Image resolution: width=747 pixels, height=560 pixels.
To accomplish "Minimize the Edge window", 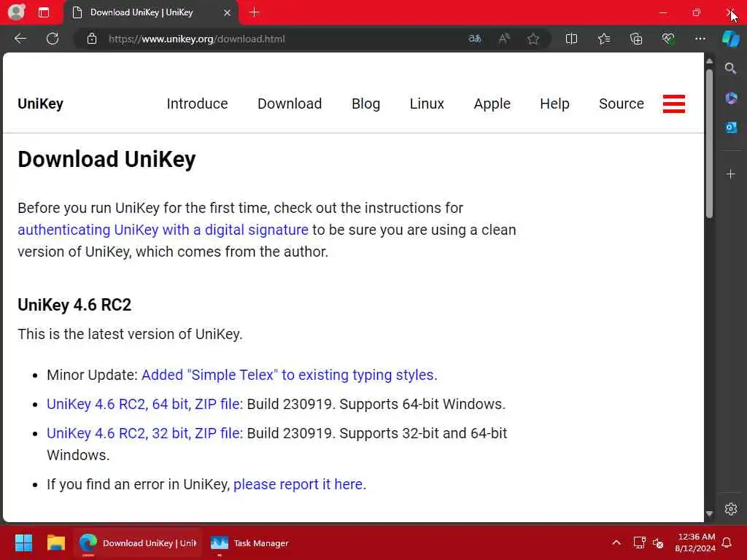I will [x=663, y=13].
